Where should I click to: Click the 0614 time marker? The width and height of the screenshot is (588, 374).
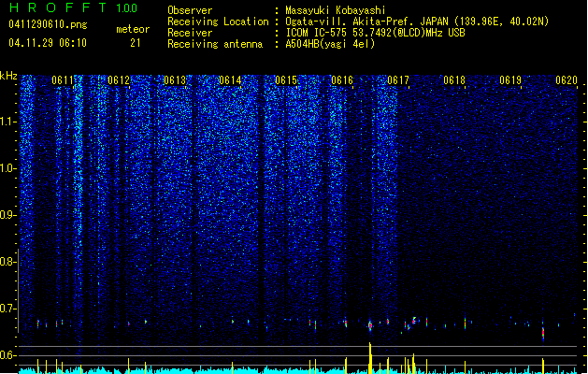(x=230, y=80)
